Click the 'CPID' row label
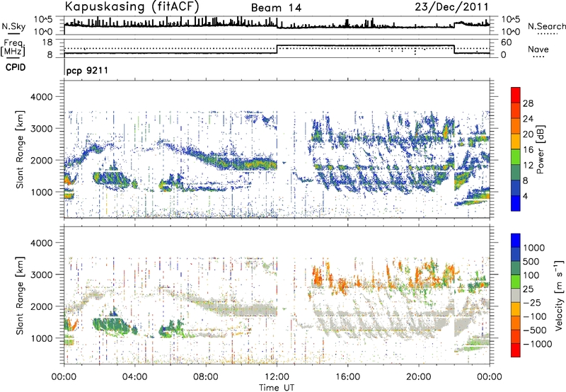Image resolution: width=566 pixels, height=392 pixels. coord(16,67)
